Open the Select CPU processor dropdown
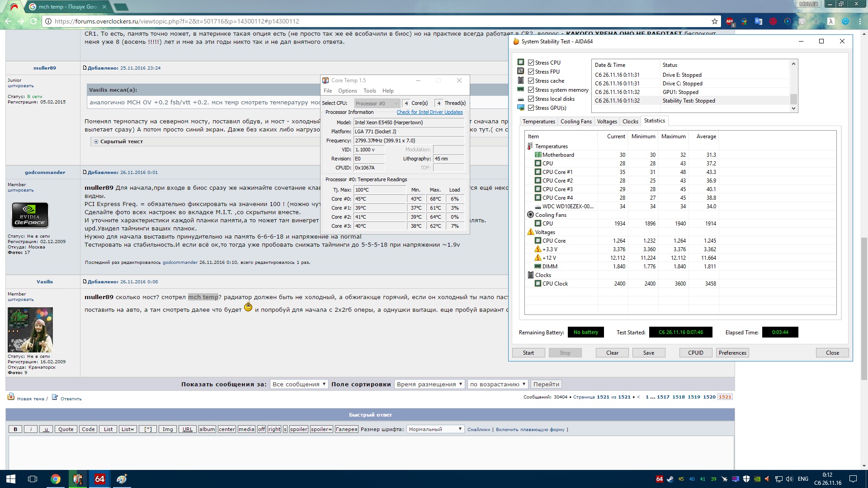The image size is (868, 488). [x=377, y=103]
